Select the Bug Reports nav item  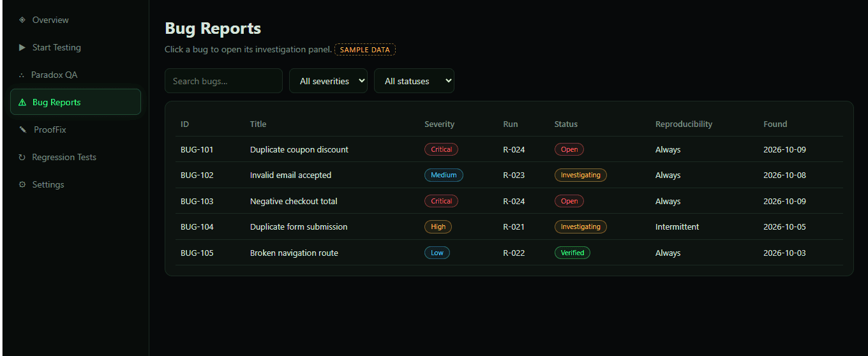click(x=75, y=102)
